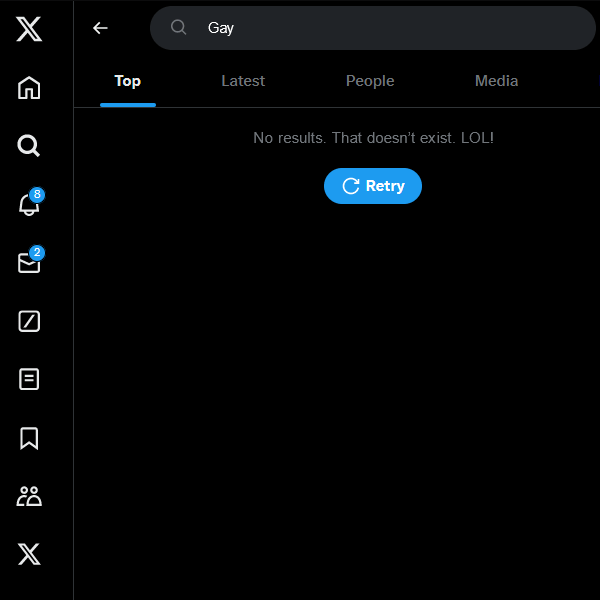
Task: Switch to the People tab
Action: tap(370, 81)
